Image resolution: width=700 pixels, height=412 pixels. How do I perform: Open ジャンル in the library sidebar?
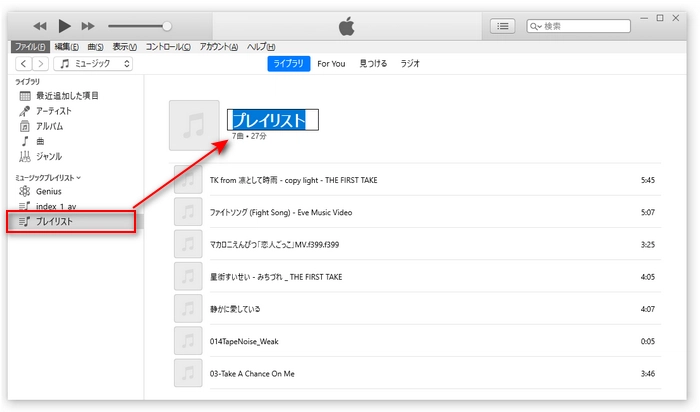pos(48,157)
